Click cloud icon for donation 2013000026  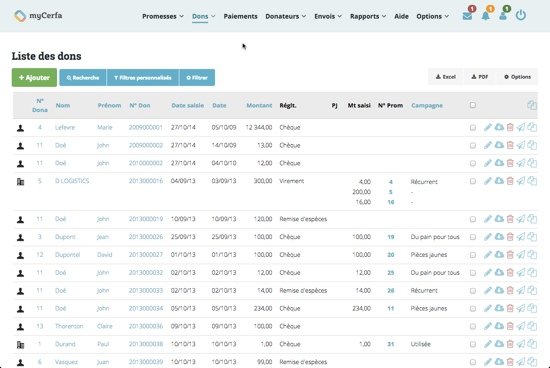[499, 237]
